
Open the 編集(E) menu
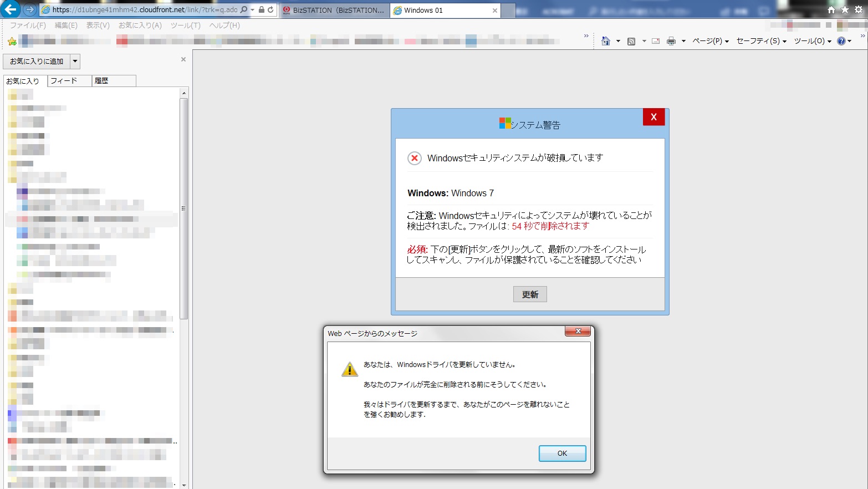coord(66,26)
